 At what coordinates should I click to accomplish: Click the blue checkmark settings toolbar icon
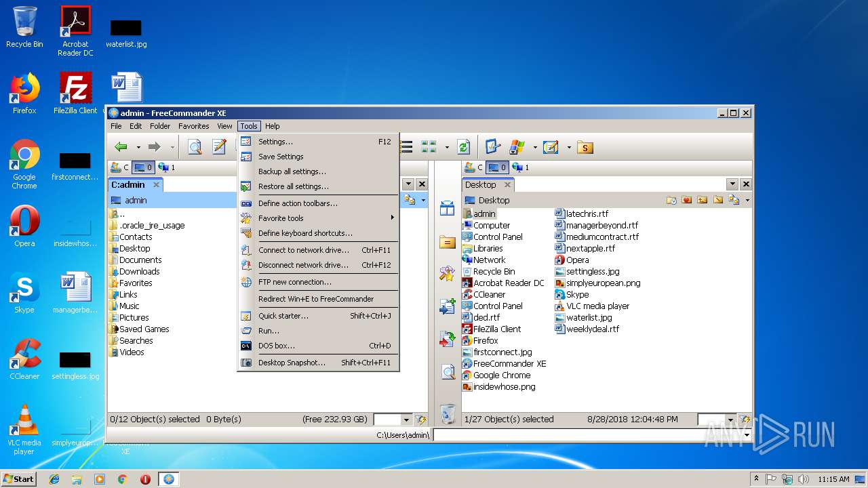tap(492, 147)
